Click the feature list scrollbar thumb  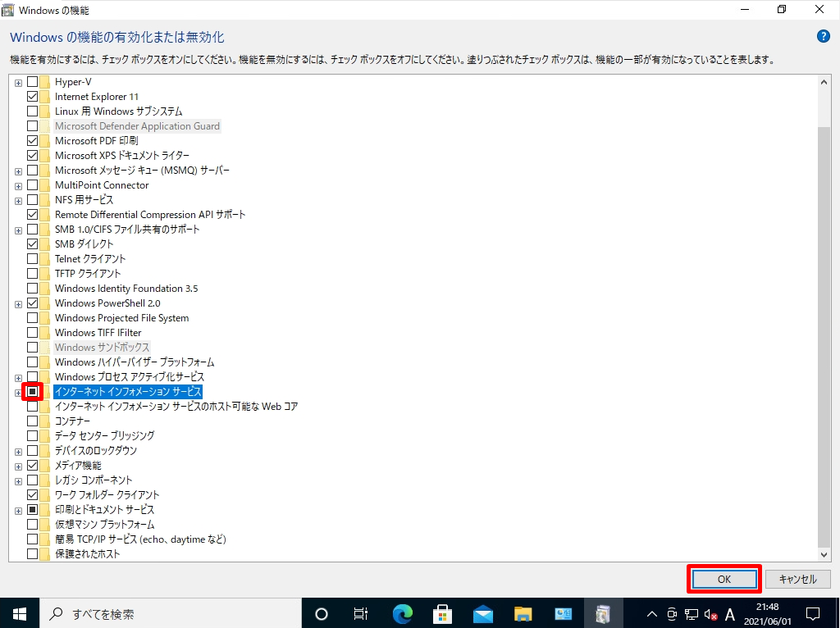pyautogui.click(x=824, y=335)
